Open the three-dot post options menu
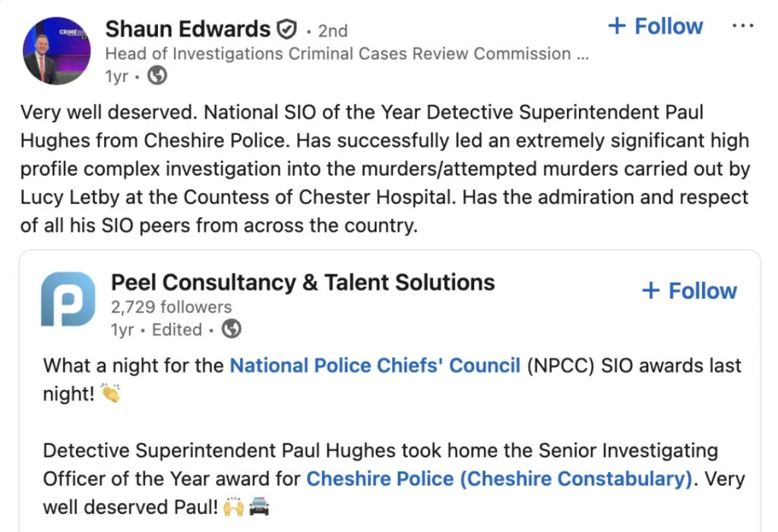This screenshot has height=532, width=778. click(742, 27)
